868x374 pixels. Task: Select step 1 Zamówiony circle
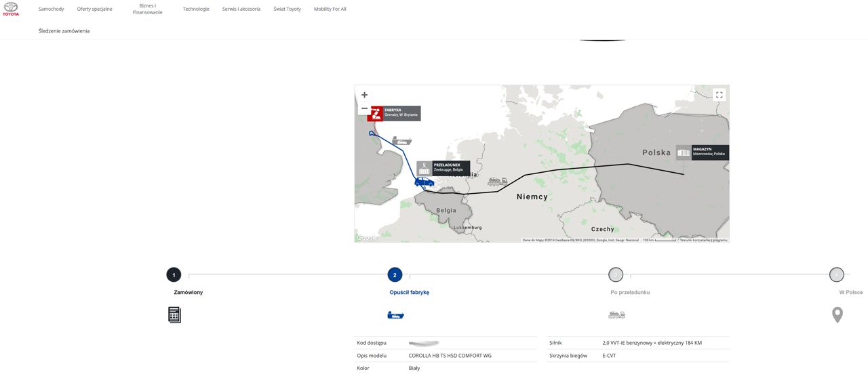pyautogui.click(x=174, y=274)
